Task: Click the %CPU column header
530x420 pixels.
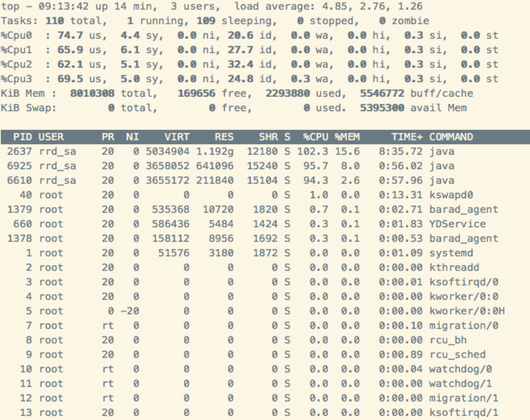Action: point(316,137)
